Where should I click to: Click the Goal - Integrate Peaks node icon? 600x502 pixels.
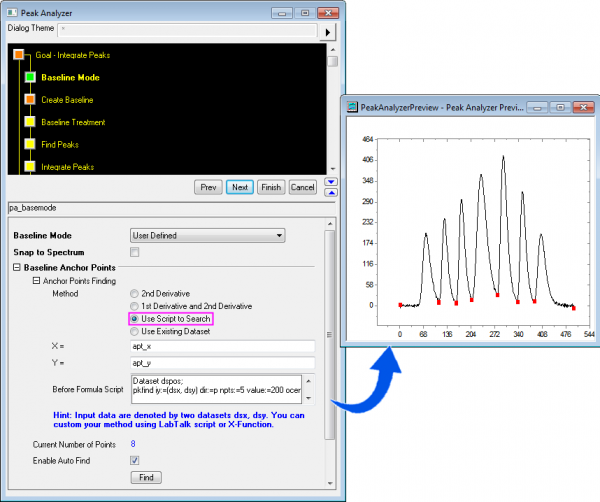[x=18, y=55]
